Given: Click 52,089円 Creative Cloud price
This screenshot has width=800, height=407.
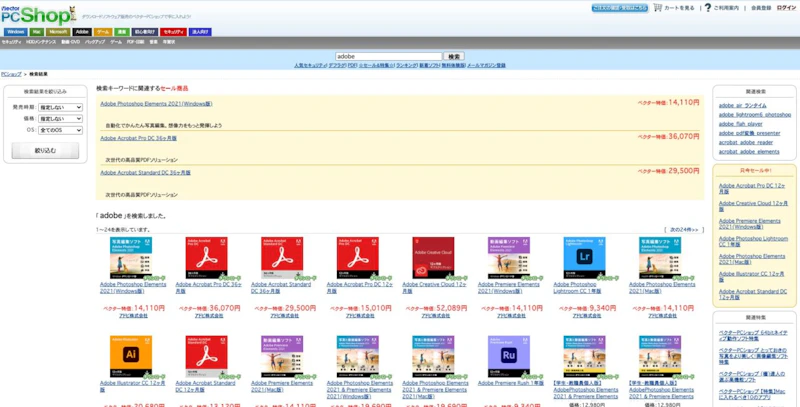Looking at the screenshot, I should [x=451, y=308].
